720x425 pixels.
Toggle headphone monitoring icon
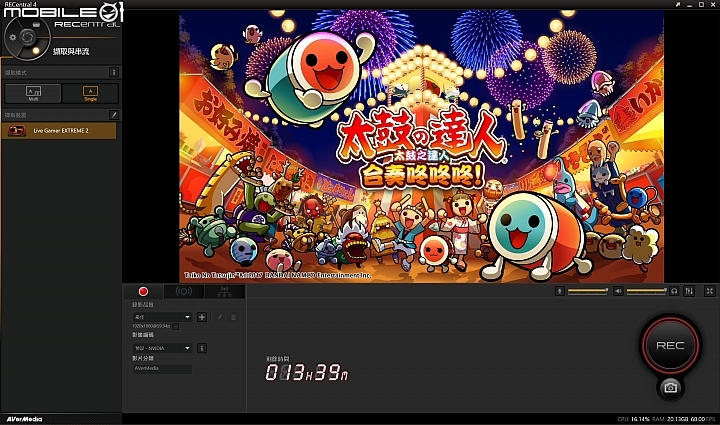(674, 291)
